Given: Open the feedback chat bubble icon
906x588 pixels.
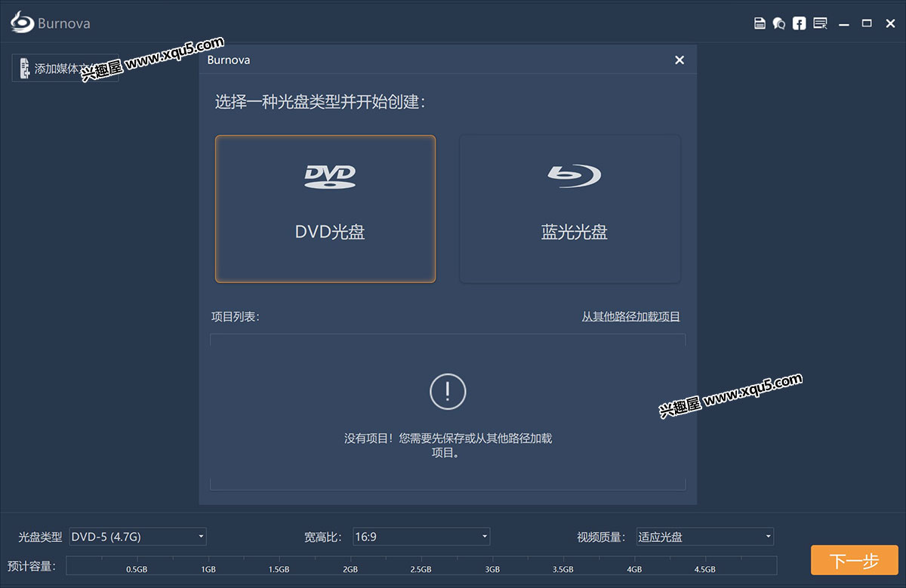Looking at the screenshot, I should [x=779, y=23].
